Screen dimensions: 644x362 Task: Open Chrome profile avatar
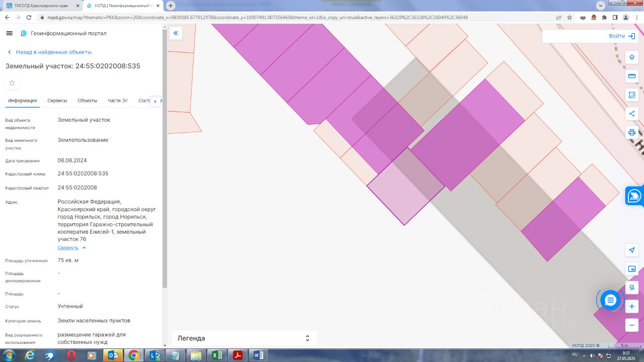(x=626, y=17)
